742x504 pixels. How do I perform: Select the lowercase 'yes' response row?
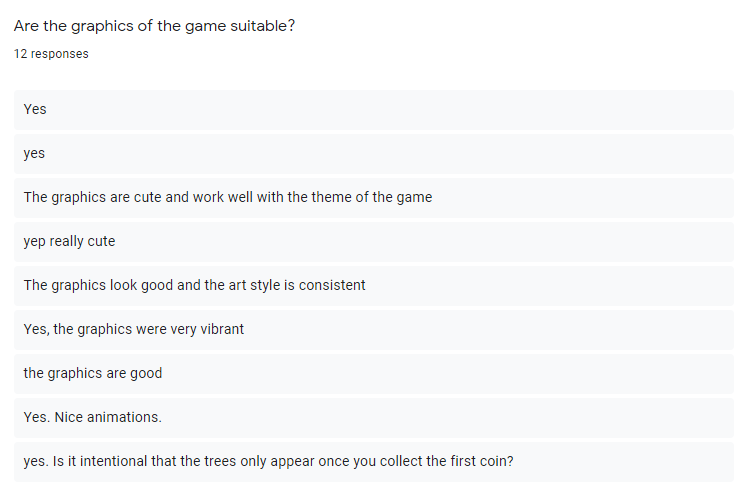pos(374,153)
